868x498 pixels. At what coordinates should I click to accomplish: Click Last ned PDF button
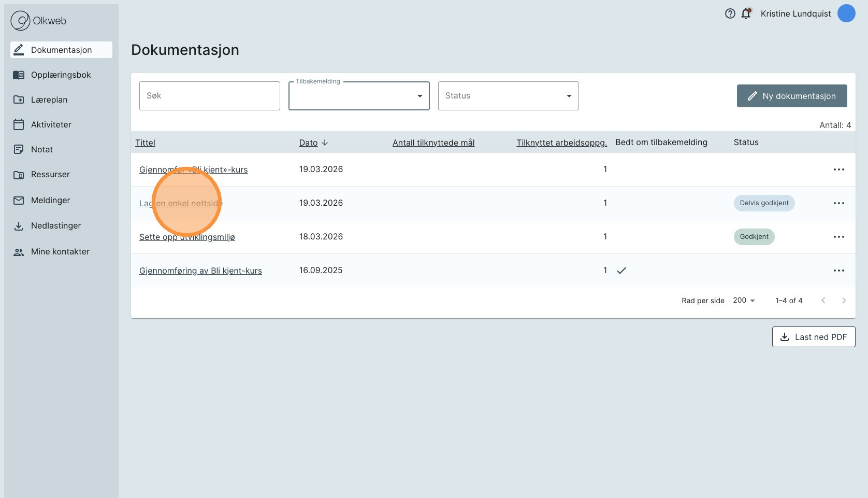813,337
